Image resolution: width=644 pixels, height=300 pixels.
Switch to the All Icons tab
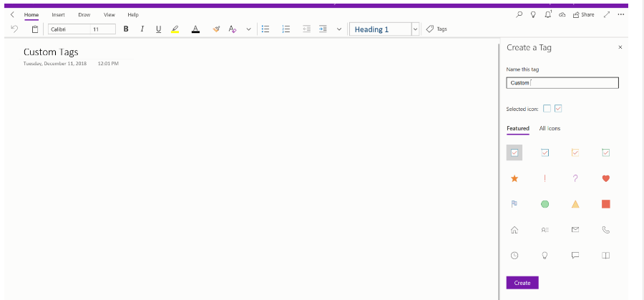point(550,128)
